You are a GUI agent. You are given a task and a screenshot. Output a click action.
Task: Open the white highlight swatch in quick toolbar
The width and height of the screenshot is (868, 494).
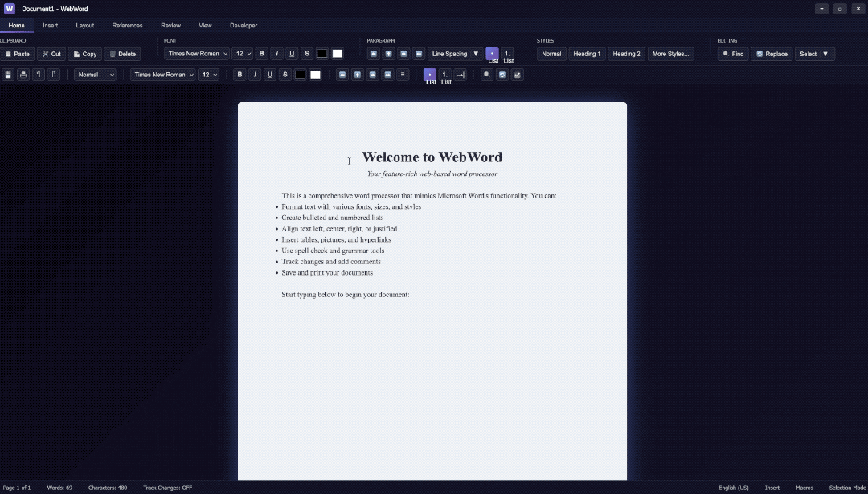pyautogui.click(x=316, y=75)
